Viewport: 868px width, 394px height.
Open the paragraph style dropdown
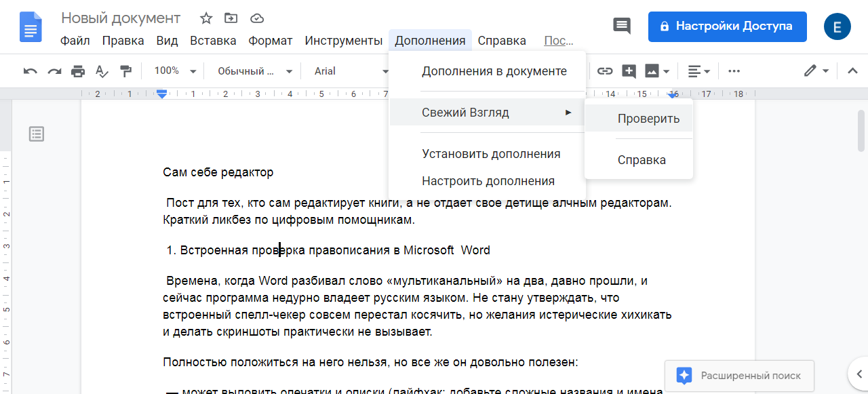click(254, 71)
